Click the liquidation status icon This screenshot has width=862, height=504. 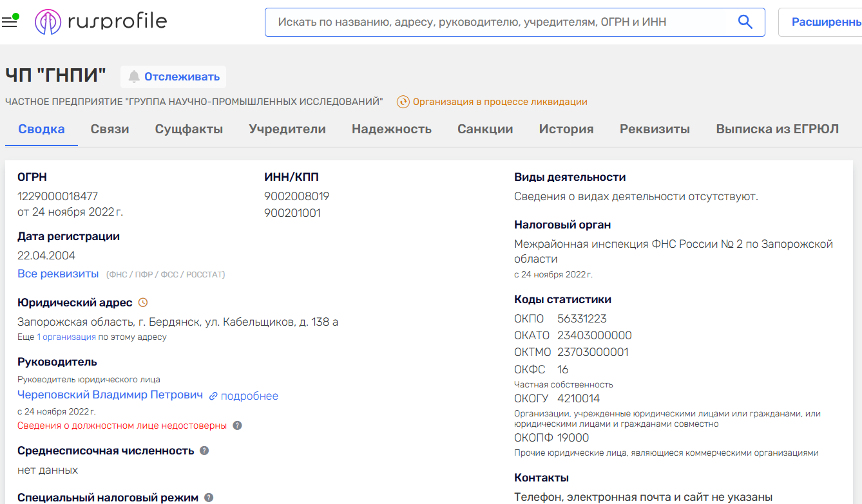[403, 102]
